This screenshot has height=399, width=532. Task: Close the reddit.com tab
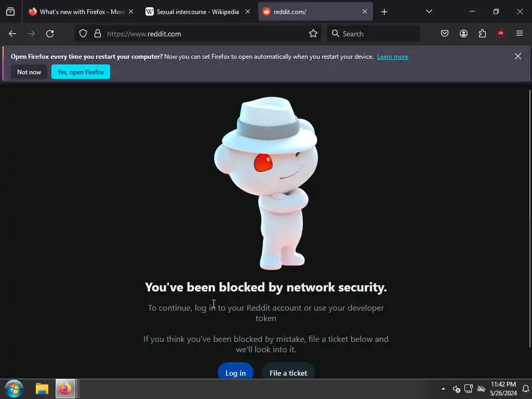(364, 12)
